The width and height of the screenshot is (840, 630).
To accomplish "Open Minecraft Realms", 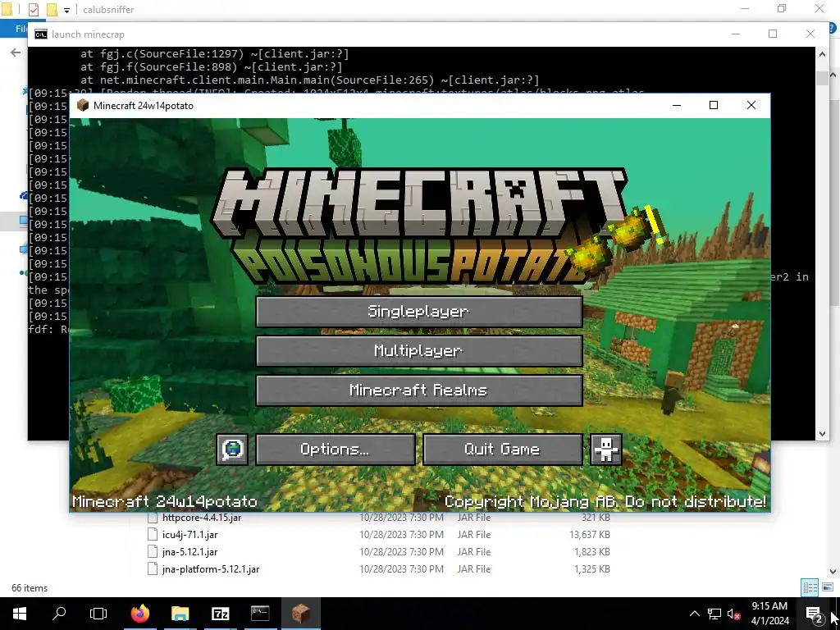I will (419, 390).
